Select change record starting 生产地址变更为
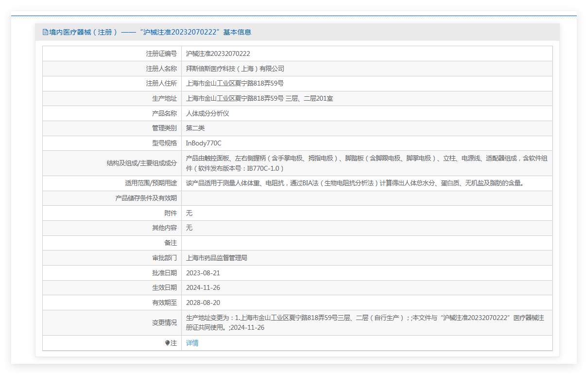588x375 pixels. coord(365,322)
